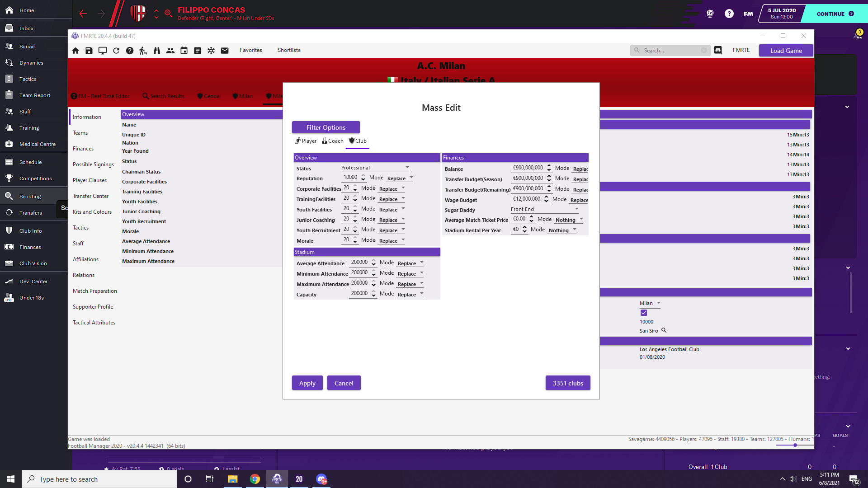Open the binoculars search icon
Image resolution: width=868 pixels, height=488 pixels.
[157, 51]
